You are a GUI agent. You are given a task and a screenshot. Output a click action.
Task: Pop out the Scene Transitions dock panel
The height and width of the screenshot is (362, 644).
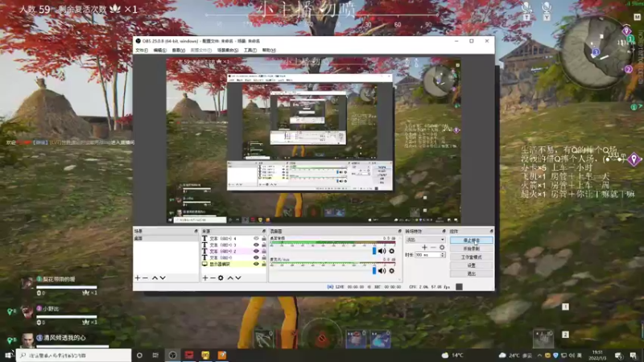(444, 232)
